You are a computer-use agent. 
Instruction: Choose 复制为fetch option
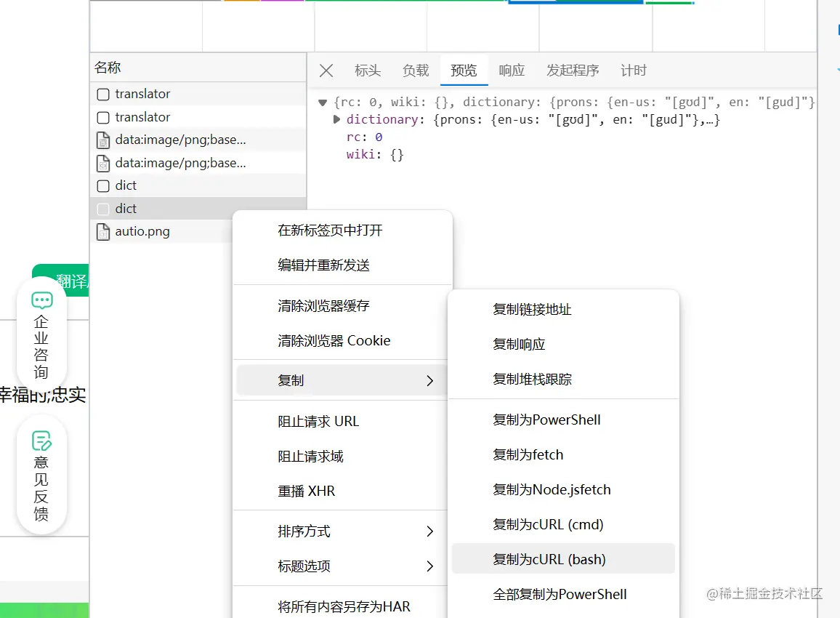click(563, 454)
